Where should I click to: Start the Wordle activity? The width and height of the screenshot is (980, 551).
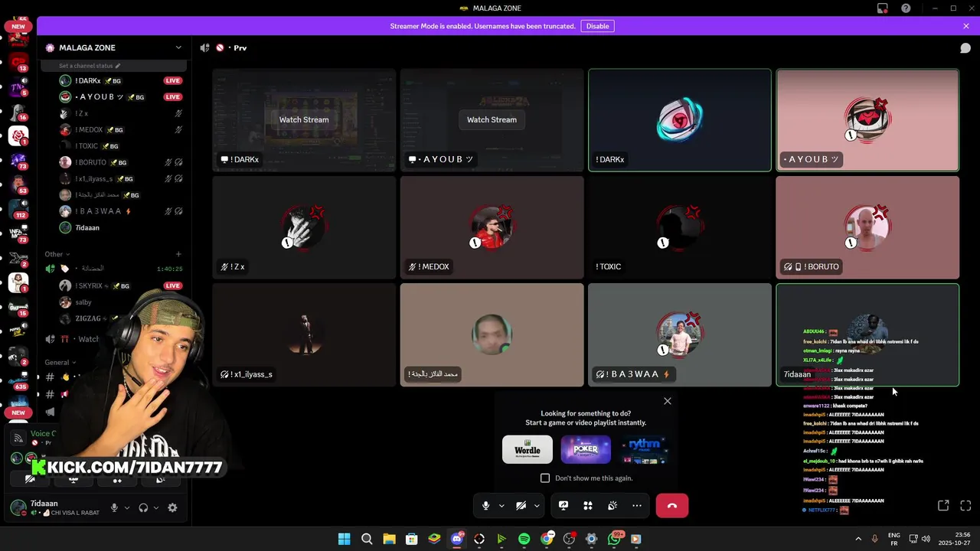click(x=528, y=449)
